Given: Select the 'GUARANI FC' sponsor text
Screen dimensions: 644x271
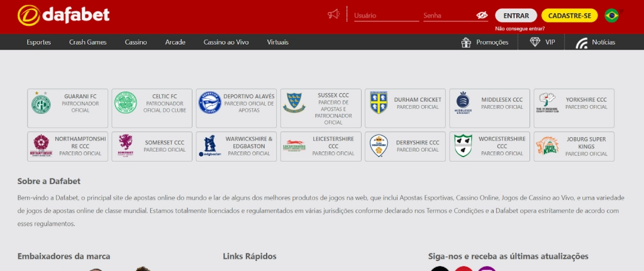Looking at the screenshot, I should [x=80, y=96].
